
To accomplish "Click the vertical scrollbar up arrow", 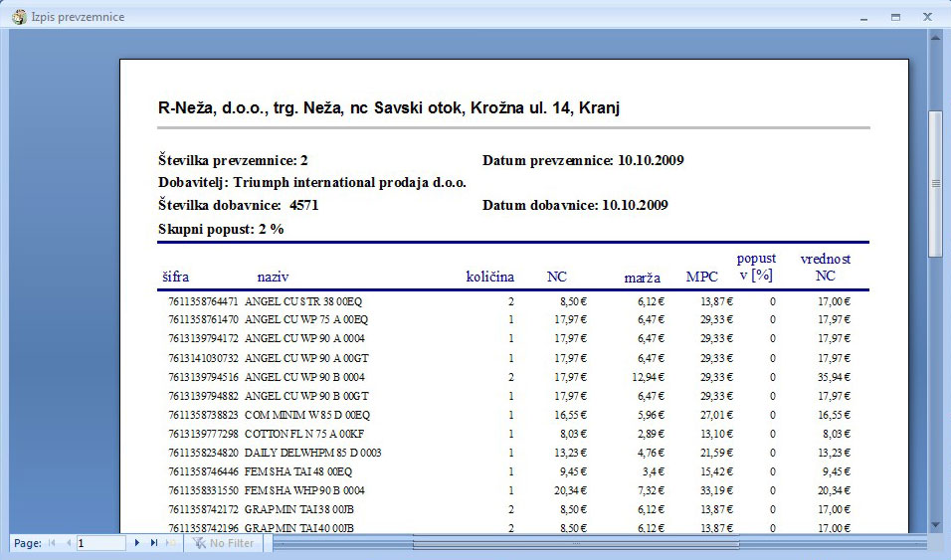I will tap(935, 37).
